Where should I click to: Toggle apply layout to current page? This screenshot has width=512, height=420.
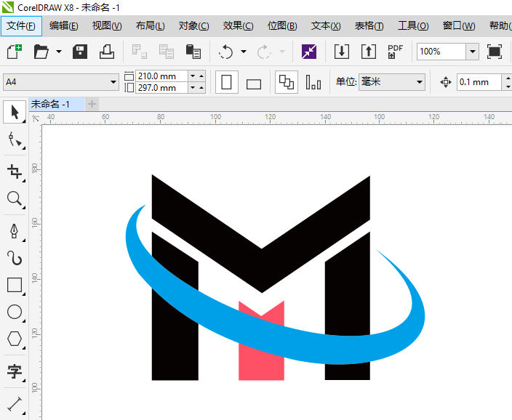(x=313, y=82)
